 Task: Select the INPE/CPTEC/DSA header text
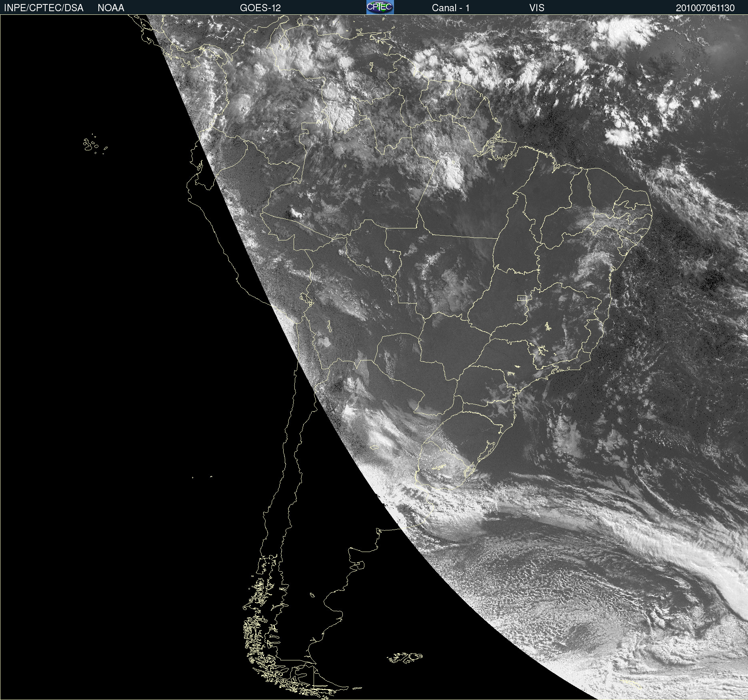pyautogui.click(x=44, y=8)
